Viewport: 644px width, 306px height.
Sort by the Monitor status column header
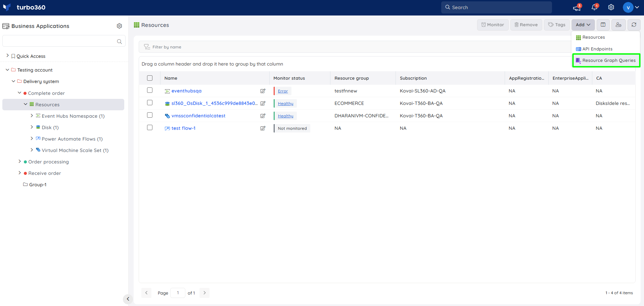click(289, 78)
